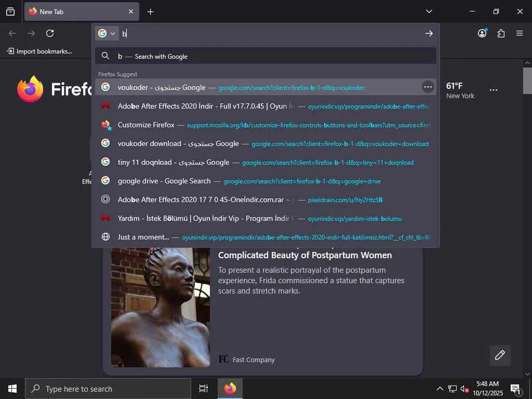532x399 pixels.
Task: Open the 61°F New York weather widget
Action: pos(460,90)
